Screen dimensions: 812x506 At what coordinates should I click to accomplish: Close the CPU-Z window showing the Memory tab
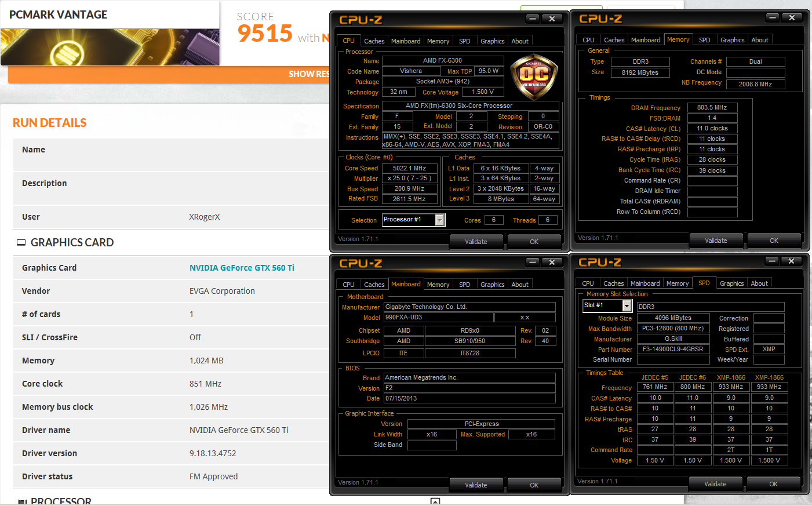[x=792, y=17]
